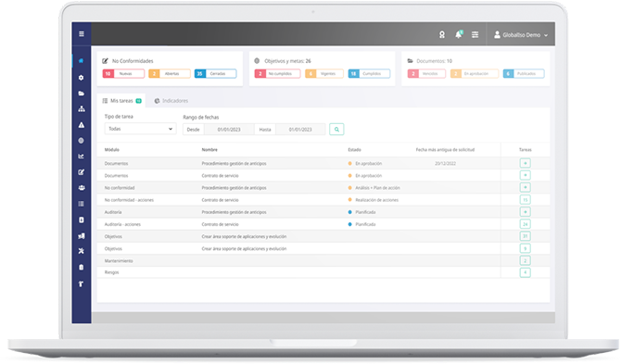Click the search button beside date range
Viewport: 621px width, 364px height.
tap(336, 130)
